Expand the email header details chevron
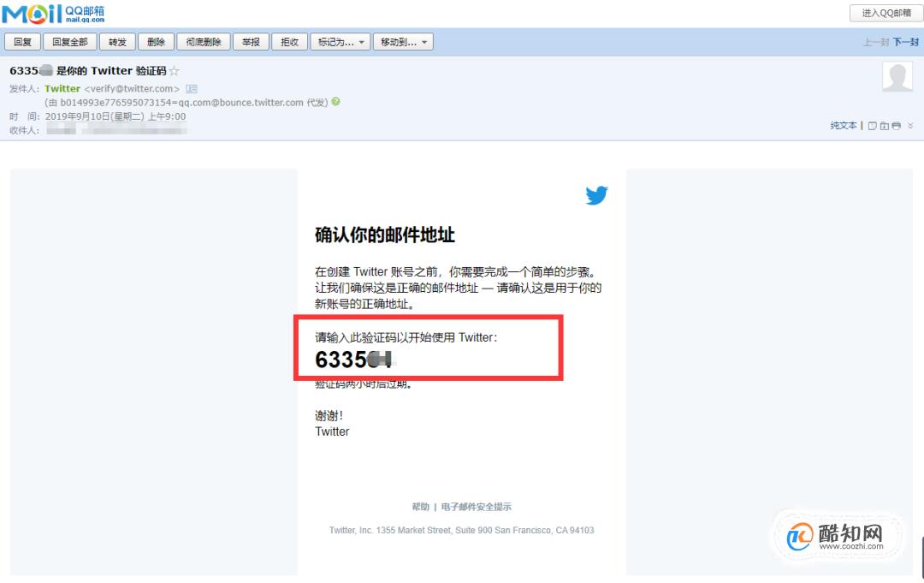Image resolution: width=924 pixels, height=583 pixels. click(x=910, y=126)
